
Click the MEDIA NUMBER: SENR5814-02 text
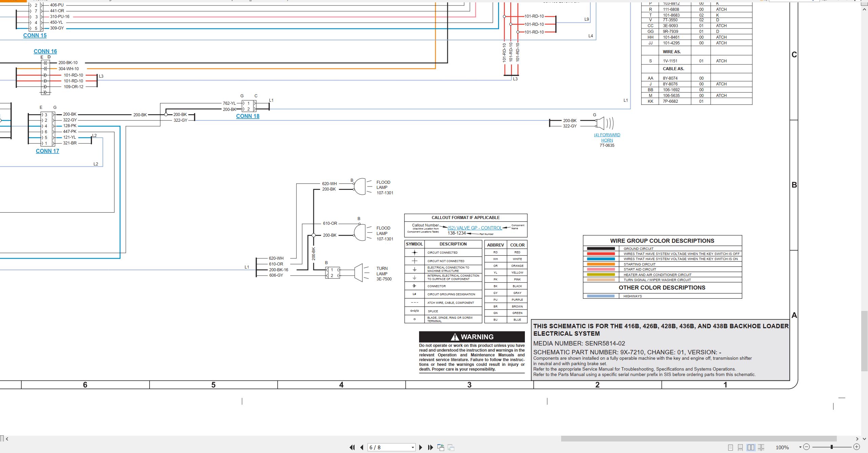[579, 343]
